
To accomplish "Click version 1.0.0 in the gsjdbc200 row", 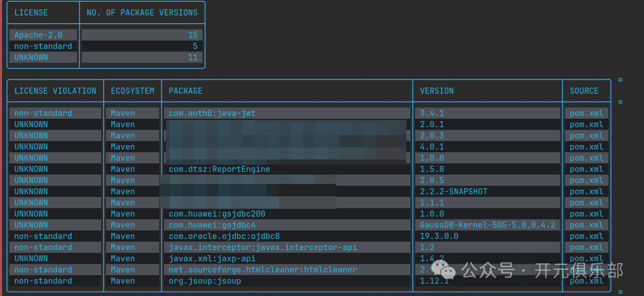I will pos(432,214).
